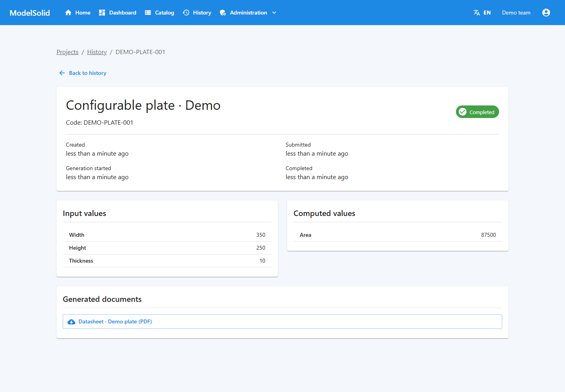Click the Administration menu label
The width and height of the screenshot is (565, 392).
point(248,13)
